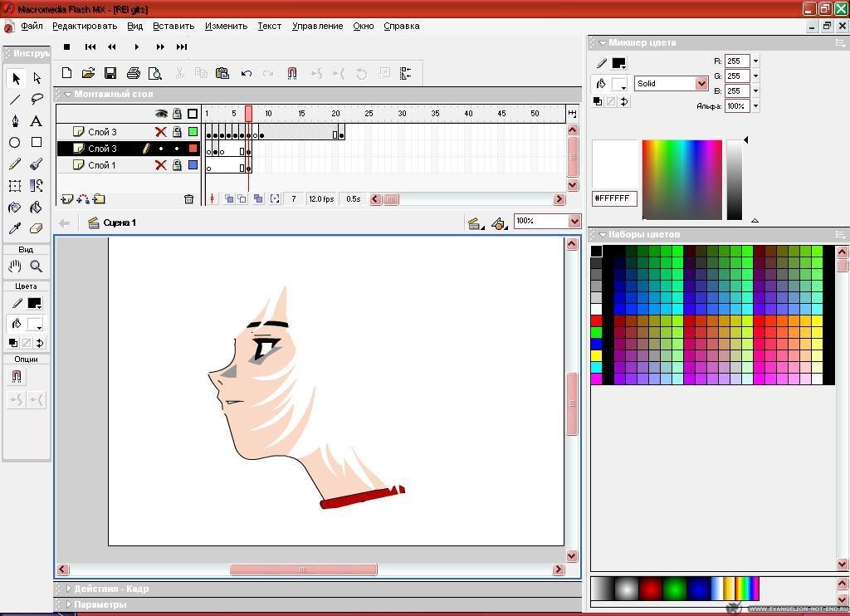Activate the Eraser tool

[37, 229]
